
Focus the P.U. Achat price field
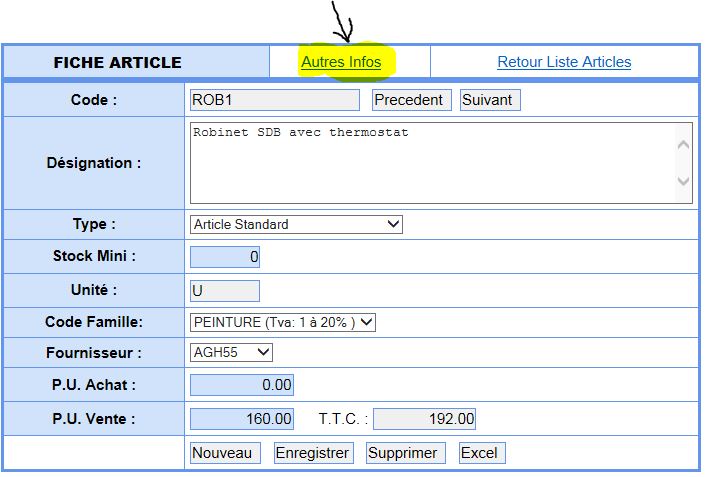(241, 385)
